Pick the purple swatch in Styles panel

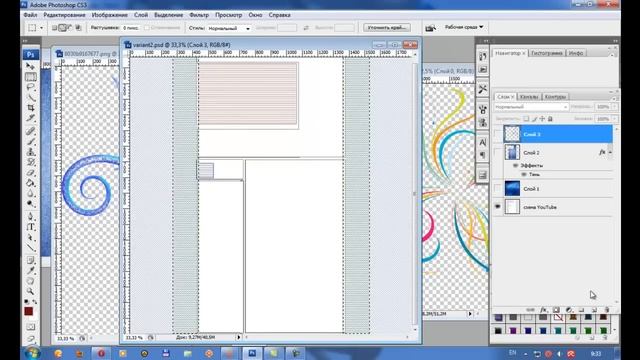pyautogui.click(x=513, y=330)
